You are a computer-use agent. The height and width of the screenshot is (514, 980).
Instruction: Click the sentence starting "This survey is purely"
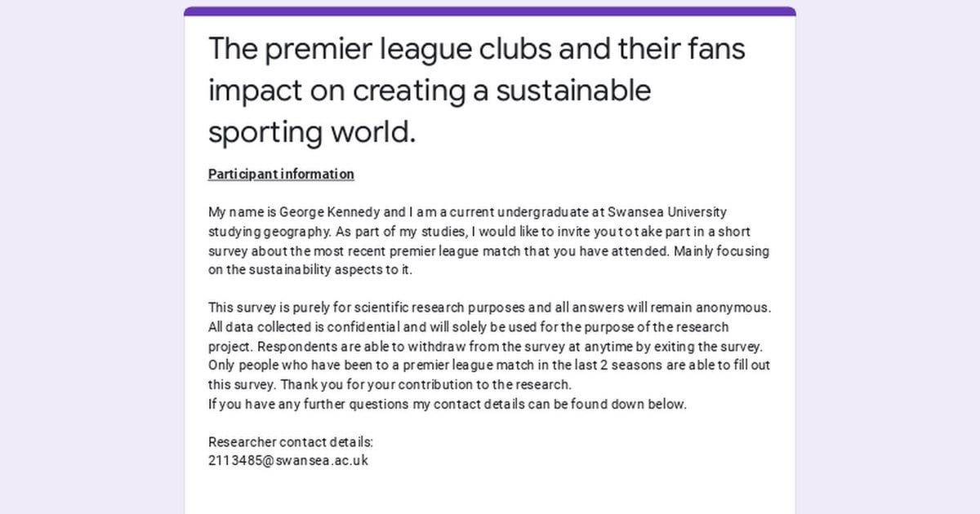click(367, 308)
